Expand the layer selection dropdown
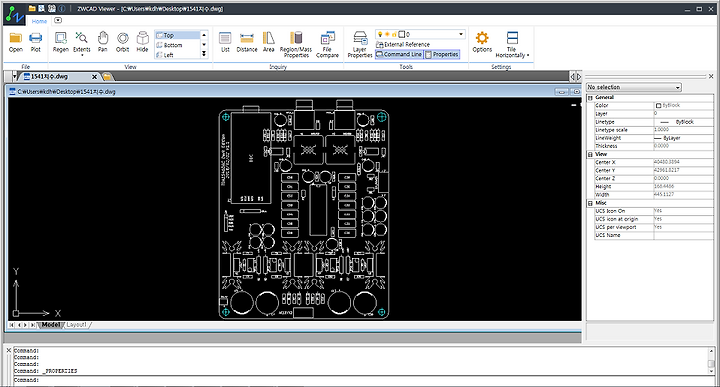 click(x=461, y=34)
